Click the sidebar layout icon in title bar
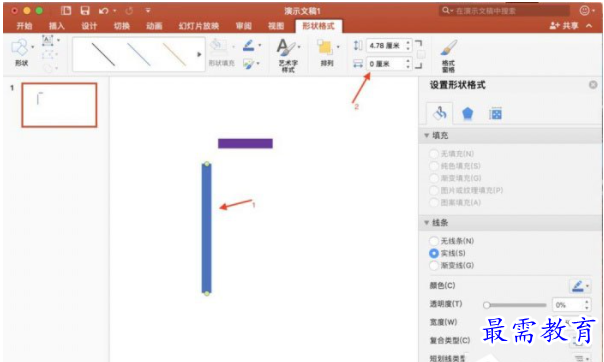Viewport: 604px width, 362px height. tap(66, 10)
